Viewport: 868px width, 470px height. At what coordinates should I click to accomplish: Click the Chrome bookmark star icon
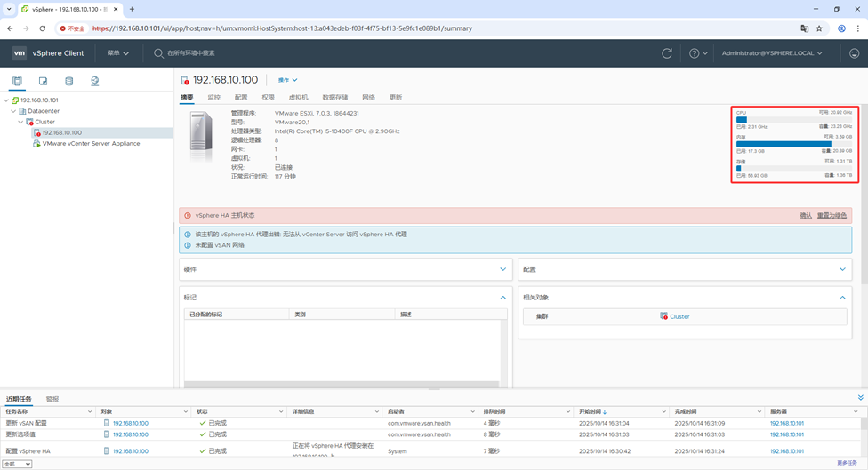(x=819, y=28)
